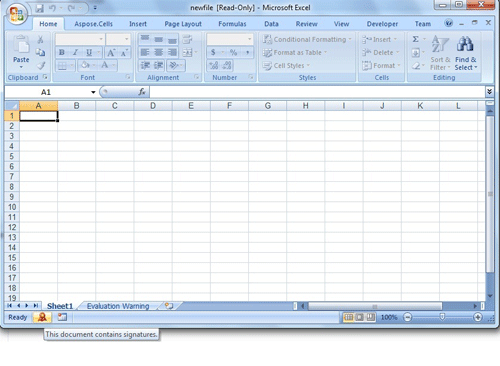The height and width of the screenshot is (366, 500).
Task: Click the digital signatures status bar icon
Action: coord(42,317)
